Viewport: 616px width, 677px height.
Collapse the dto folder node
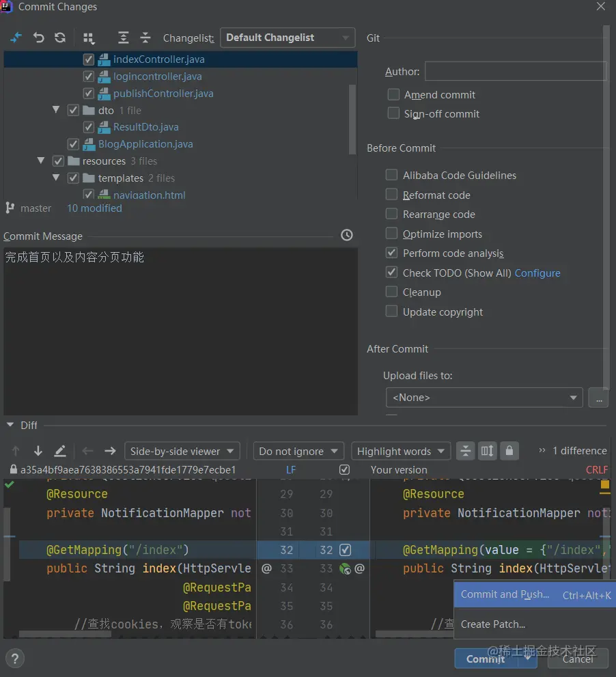[56, 110]
